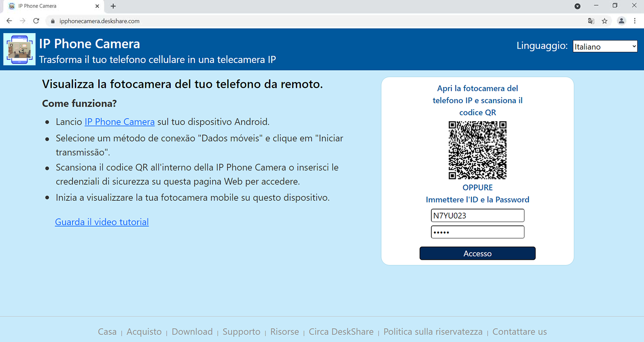The width and height of the screenshot is (644, 342).
Task: Click 'IP Phone Camera' header title text
Action: coord(90,44)
